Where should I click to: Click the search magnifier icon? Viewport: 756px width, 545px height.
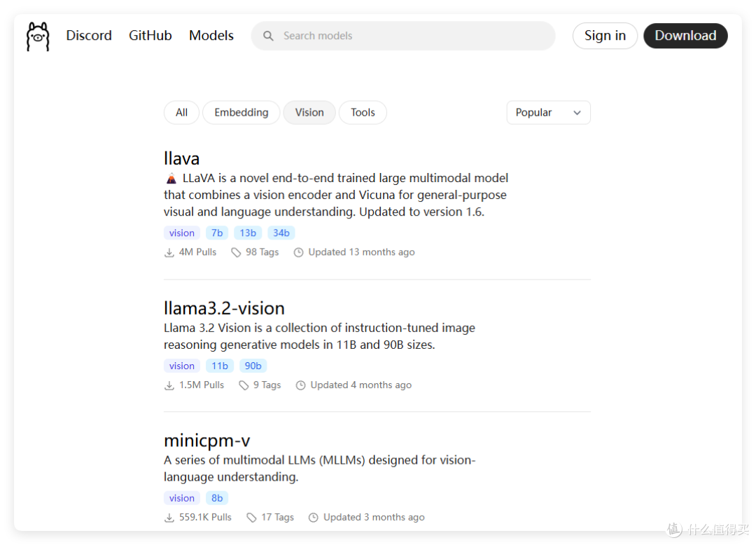(x=269, y=36)
